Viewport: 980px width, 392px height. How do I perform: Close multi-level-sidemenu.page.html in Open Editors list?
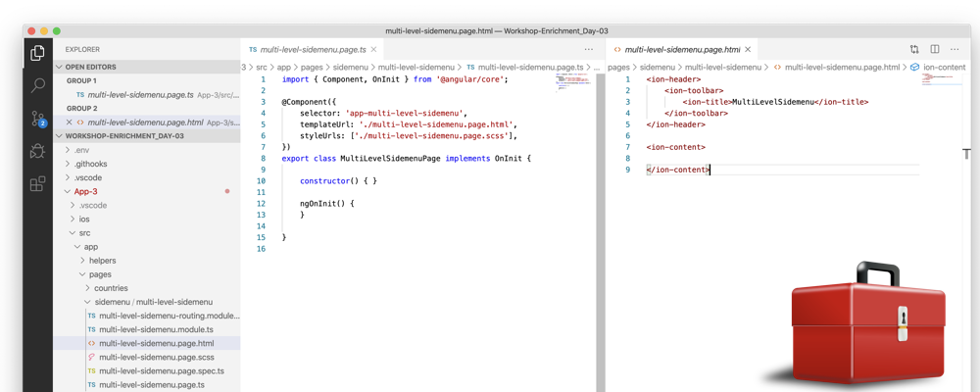click(69, 122)
